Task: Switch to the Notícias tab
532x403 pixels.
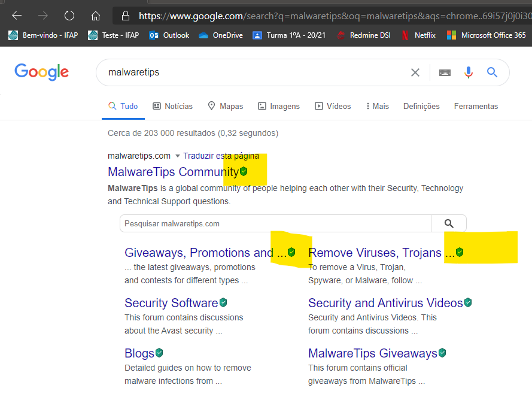Action: tap(173, 106)
